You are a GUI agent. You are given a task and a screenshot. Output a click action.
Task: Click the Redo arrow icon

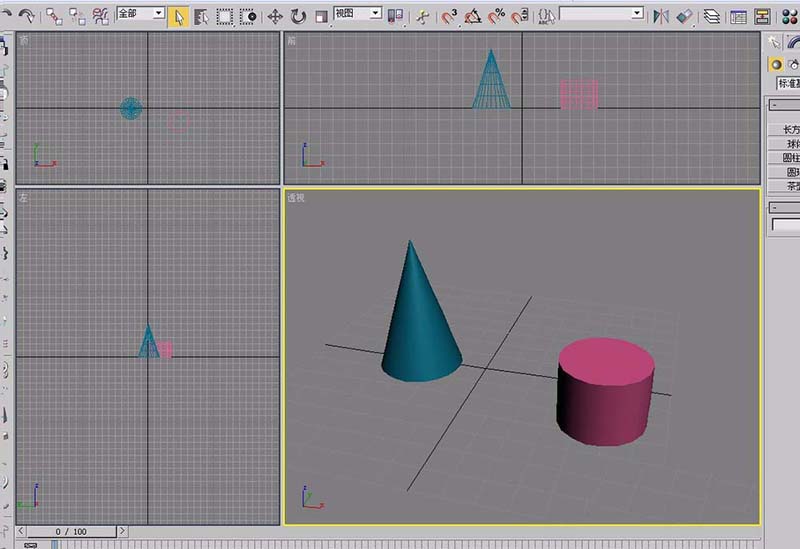point(26,16)
